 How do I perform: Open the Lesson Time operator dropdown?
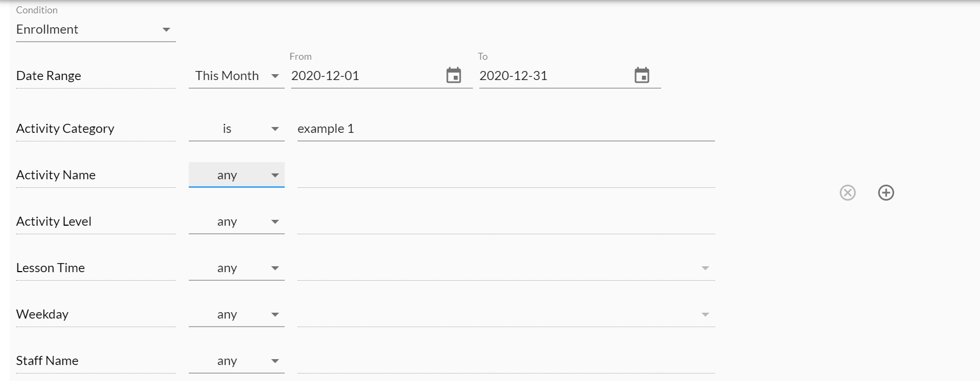[x=236, y=268]
